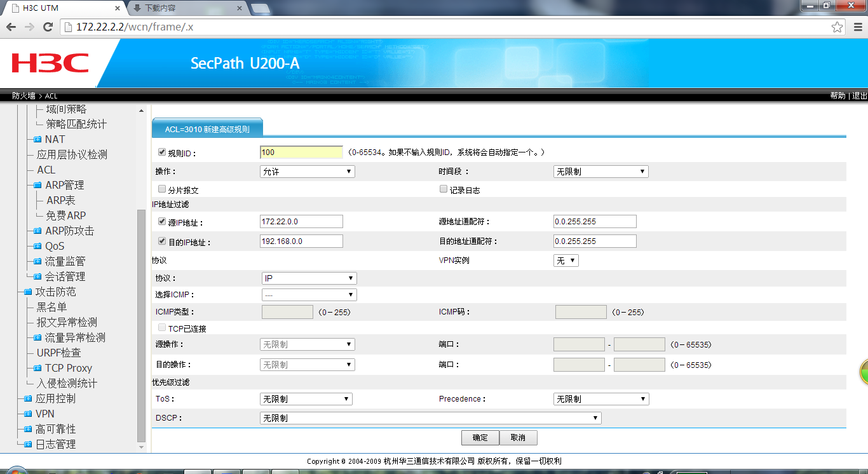The height and width of the screenshot is (474, 868).
Task: Click the 退出 logout link
Action: click(860, 96)
